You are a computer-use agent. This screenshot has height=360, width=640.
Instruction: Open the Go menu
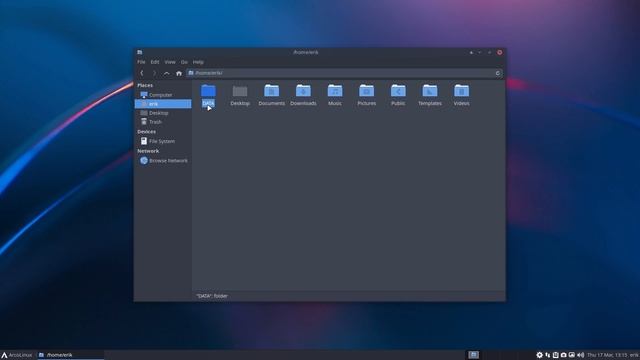coord(184,62)
